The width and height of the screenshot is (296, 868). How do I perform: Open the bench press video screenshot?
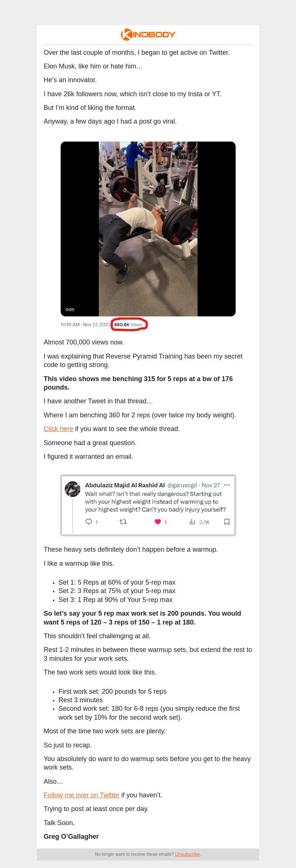click(148, 229)
